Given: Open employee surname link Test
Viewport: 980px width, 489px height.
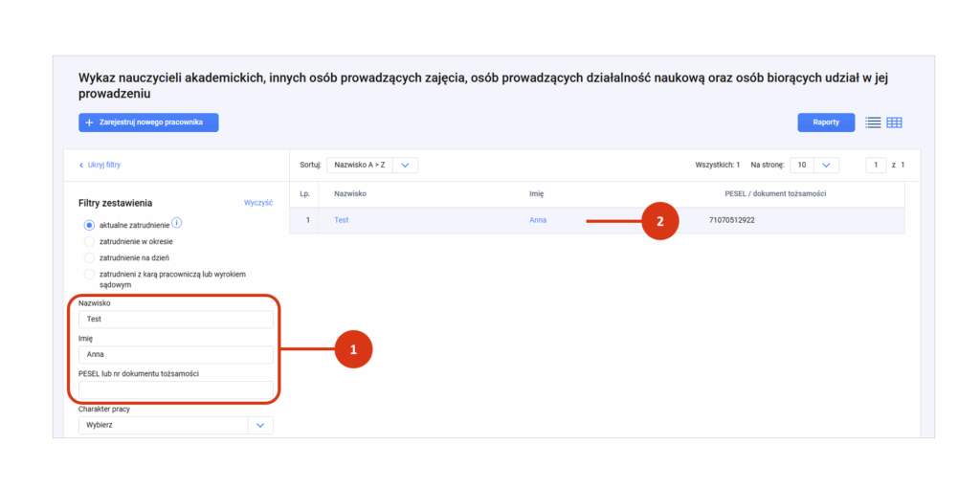Looking at the screenshot, I should 342,220.
